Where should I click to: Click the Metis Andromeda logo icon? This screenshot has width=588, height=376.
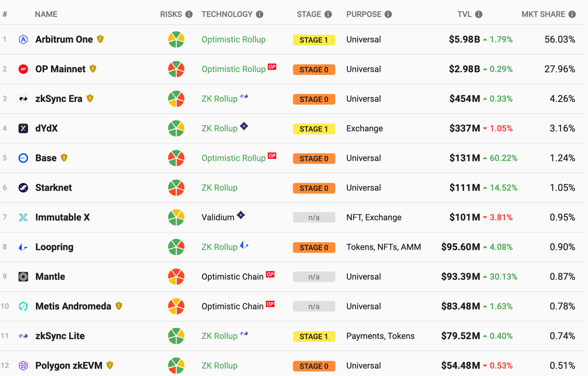[x=23, y=306]
